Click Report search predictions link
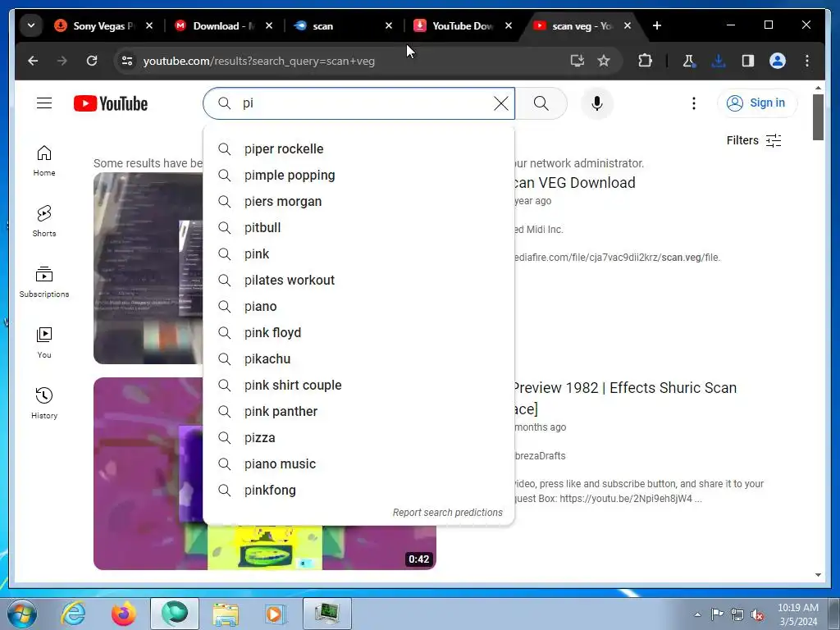This screenshot has width=840, height=630. [x=447, y=513]
